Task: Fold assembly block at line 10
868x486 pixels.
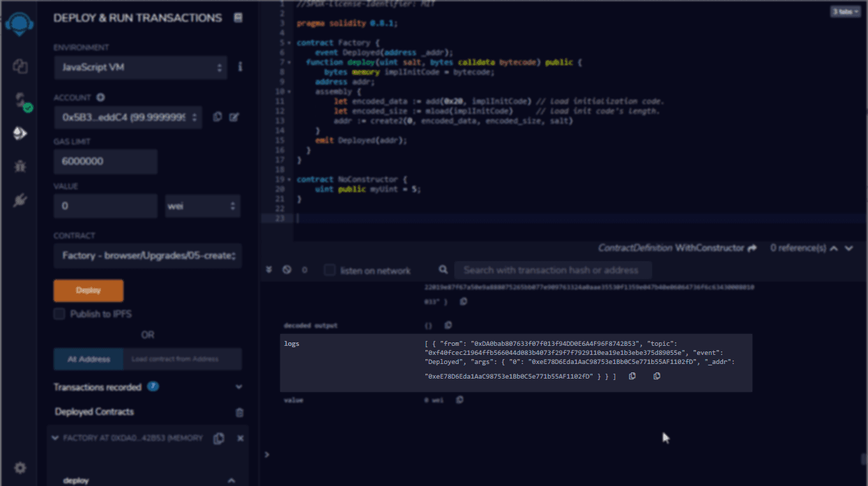Action: click(289, 91)
